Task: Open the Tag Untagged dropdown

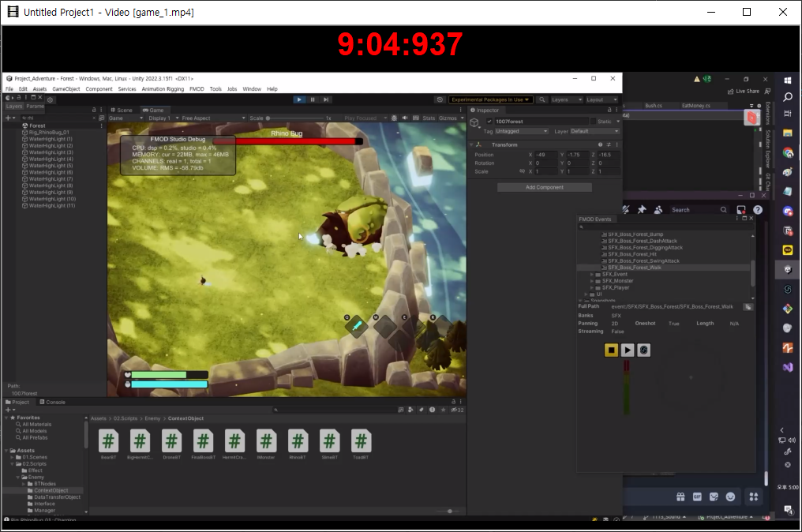Action: tap(521, 132)
